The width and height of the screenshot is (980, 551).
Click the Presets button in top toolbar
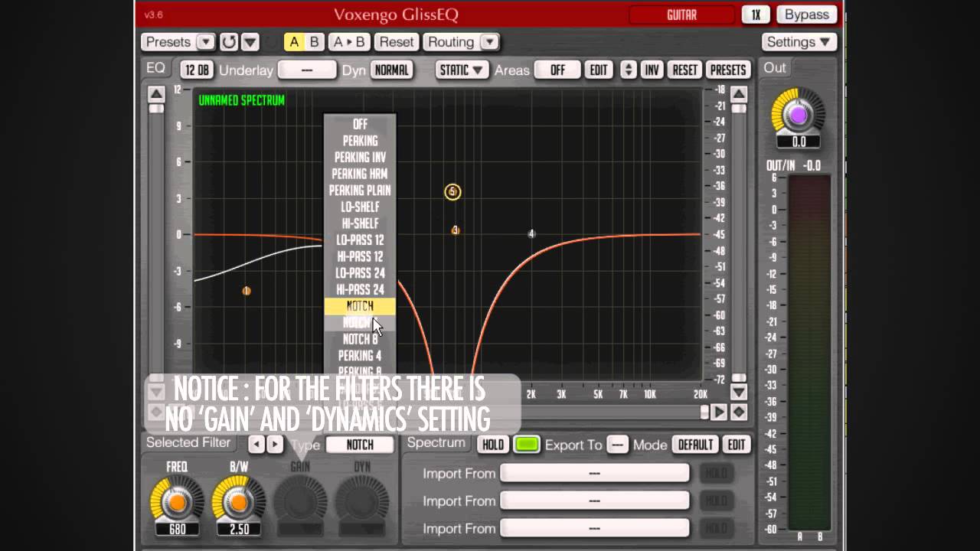(168, 42)
